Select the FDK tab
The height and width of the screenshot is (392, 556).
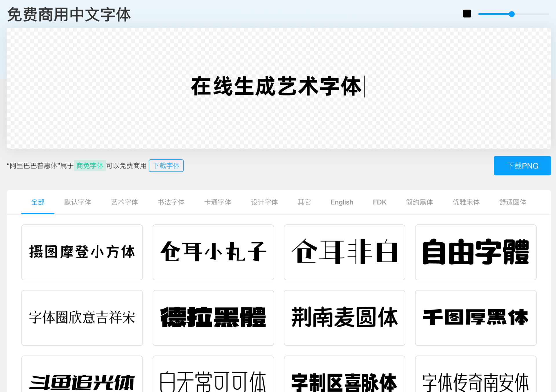(x=379, y=202)
